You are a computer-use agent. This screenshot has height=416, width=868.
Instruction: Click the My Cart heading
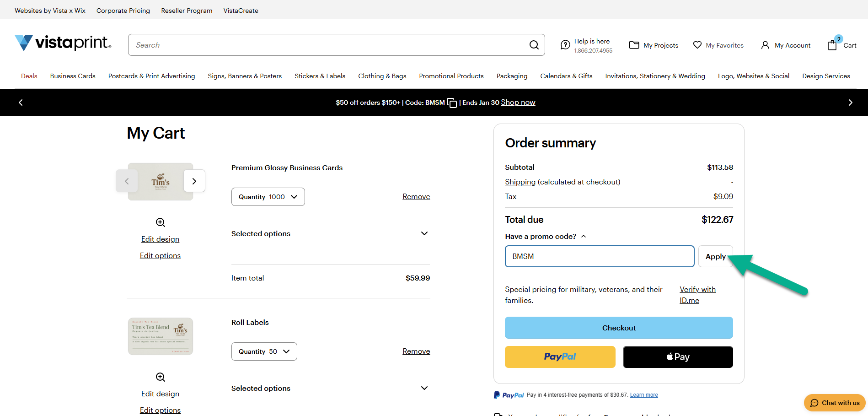tap(156, 133)
